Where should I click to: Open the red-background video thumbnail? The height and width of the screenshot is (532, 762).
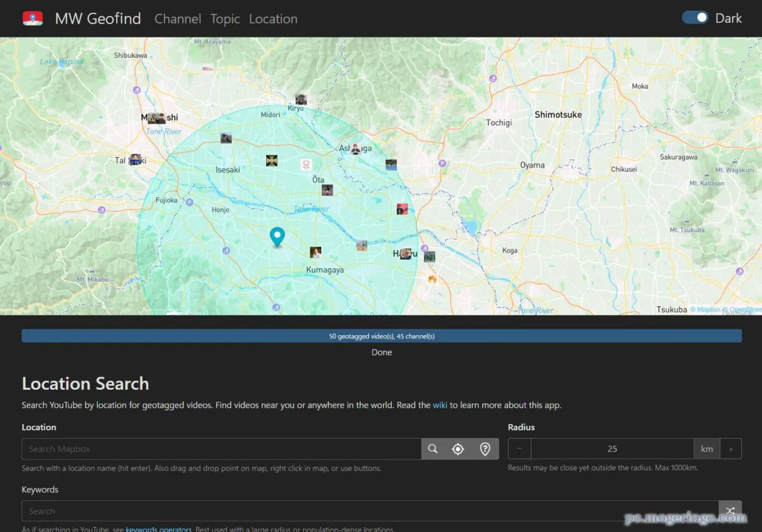403,209
